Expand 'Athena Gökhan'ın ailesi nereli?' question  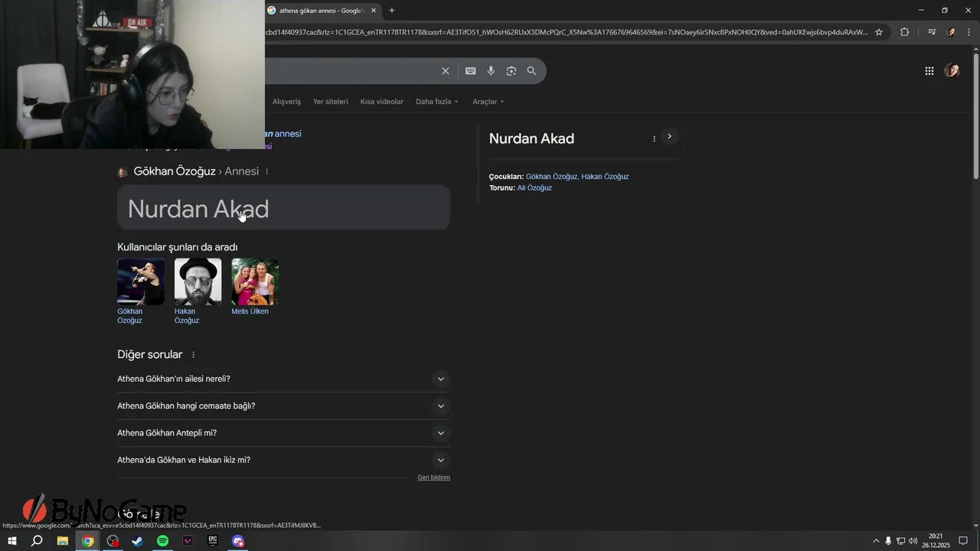pyautogui.click(x=283, y=379)
